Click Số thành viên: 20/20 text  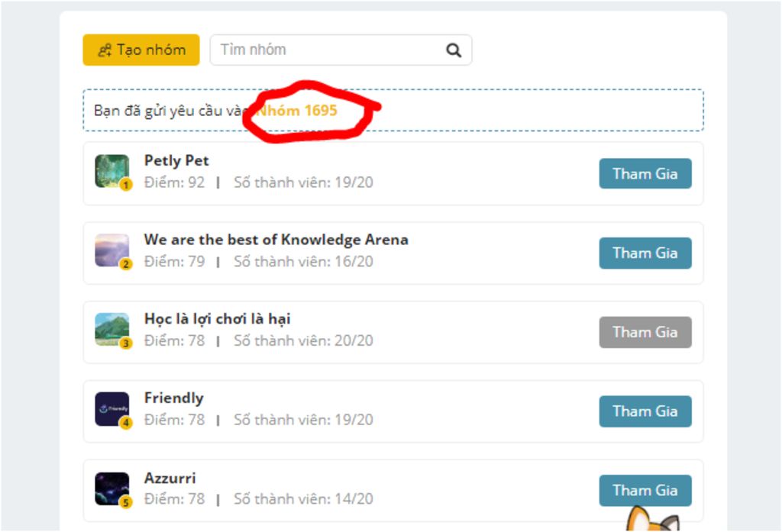[304, 340]
